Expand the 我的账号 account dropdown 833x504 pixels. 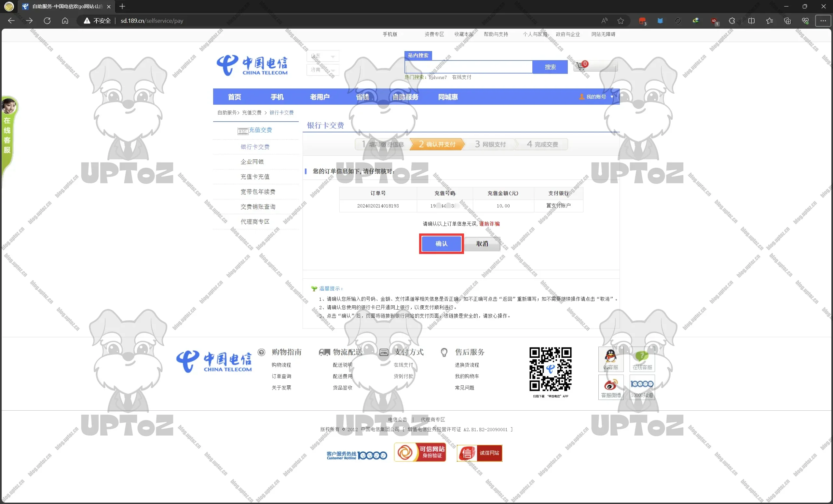[x=596, y=97]
